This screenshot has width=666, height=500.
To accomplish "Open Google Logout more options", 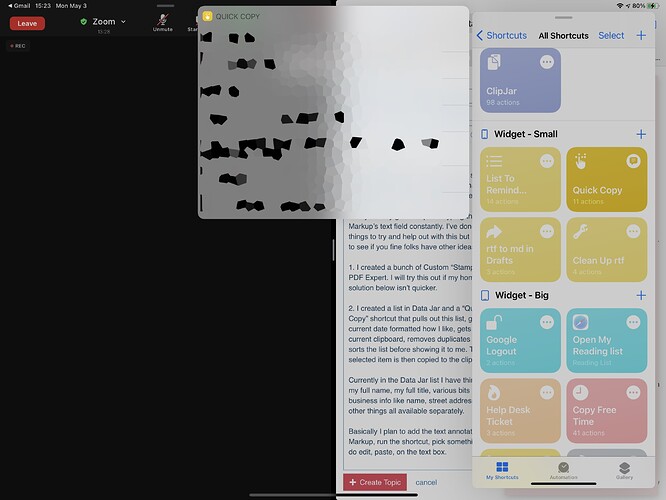I will point(547,322).
